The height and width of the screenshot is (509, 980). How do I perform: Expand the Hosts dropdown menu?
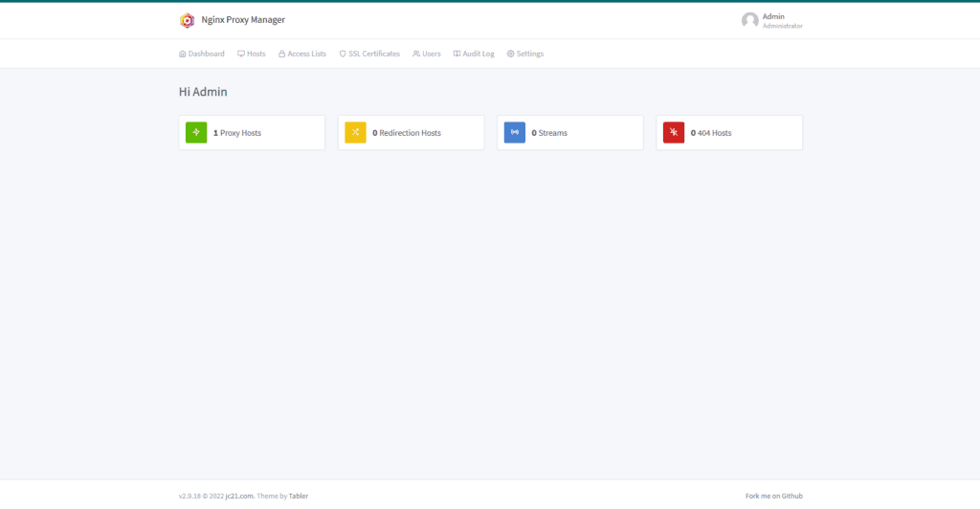pyautogui.click(x=252, y=54)
